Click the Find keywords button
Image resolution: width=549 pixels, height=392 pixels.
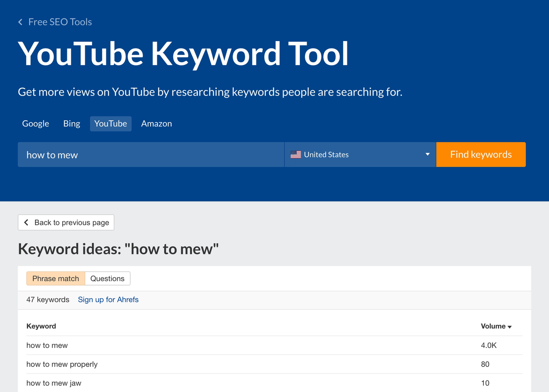point(481,155)
